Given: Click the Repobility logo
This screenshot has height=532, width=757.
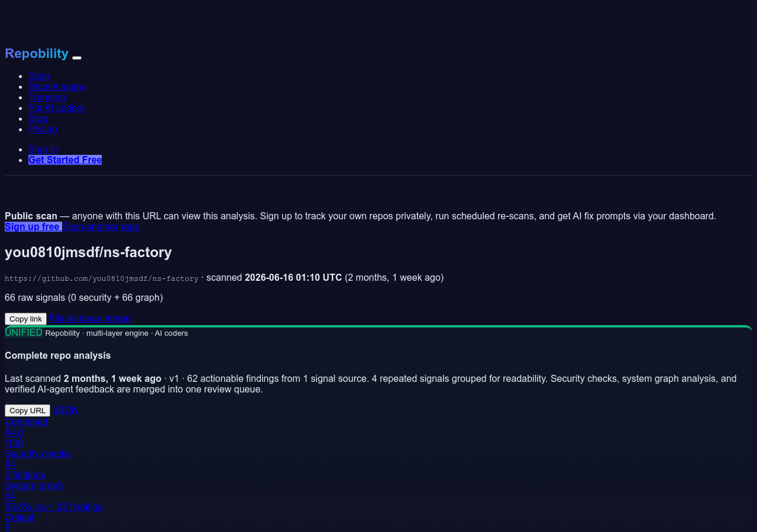Looking at the screenshot, I should click(37, 53).
